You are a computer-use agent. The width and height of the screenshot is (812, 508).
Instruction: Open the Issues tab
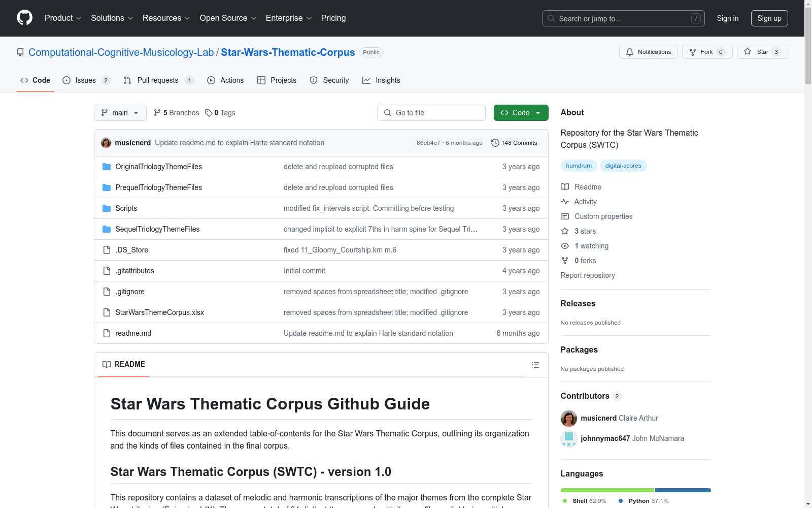pyautogui.click(x=86, y=80)
